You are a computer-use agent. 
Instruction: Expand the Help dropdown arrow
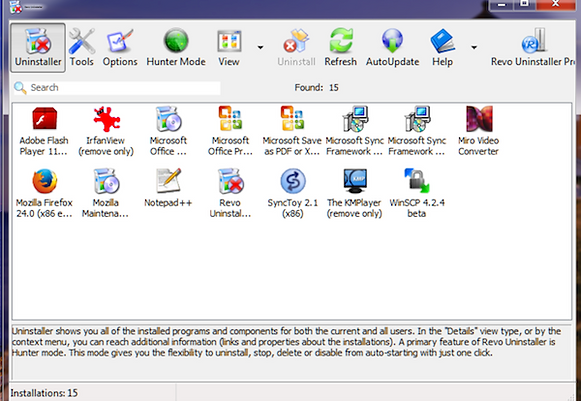[474, 47]
